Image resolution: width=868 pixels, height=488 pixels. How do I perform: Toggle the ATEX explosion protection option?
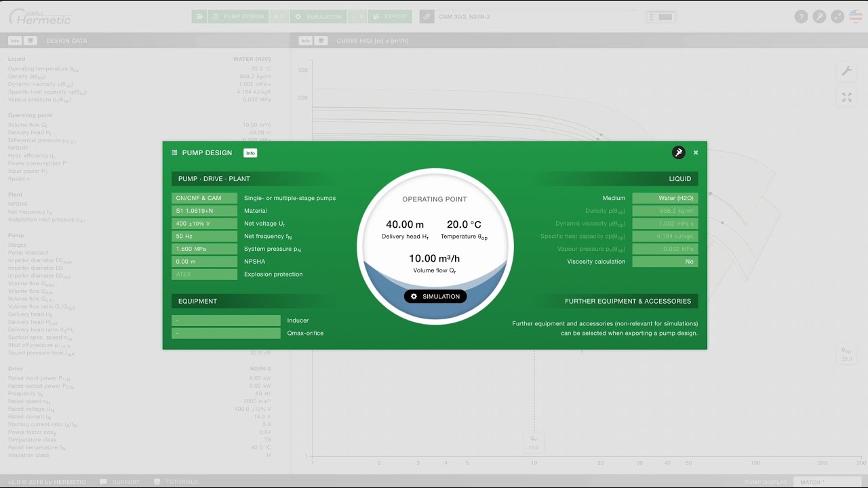point(204,274)
